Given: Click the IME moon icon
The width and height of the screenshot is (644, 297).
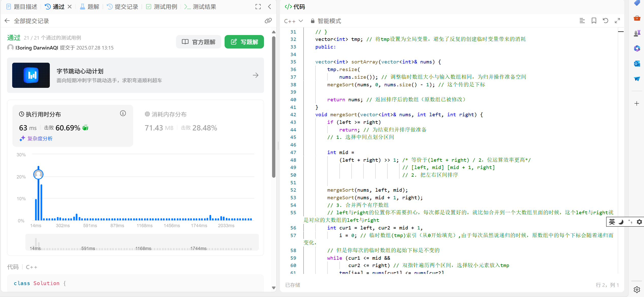Looking at the screenshot, I should 621,222.
